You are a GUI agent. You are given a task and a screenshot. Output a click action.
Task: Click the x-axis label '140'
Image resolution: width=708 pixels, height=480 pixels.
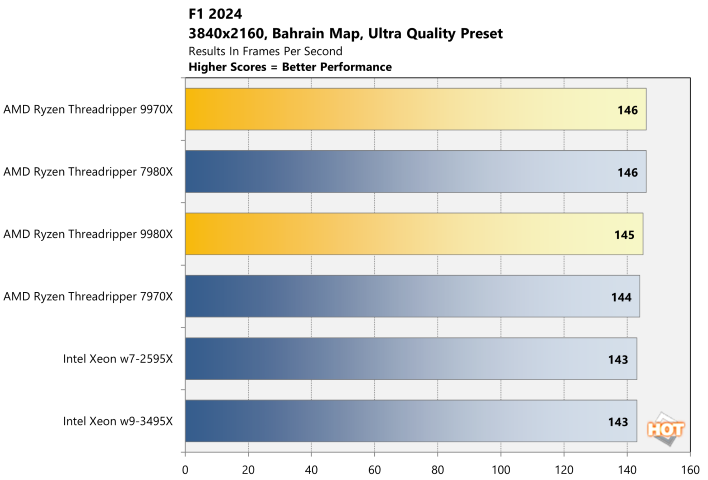point(627,470)
